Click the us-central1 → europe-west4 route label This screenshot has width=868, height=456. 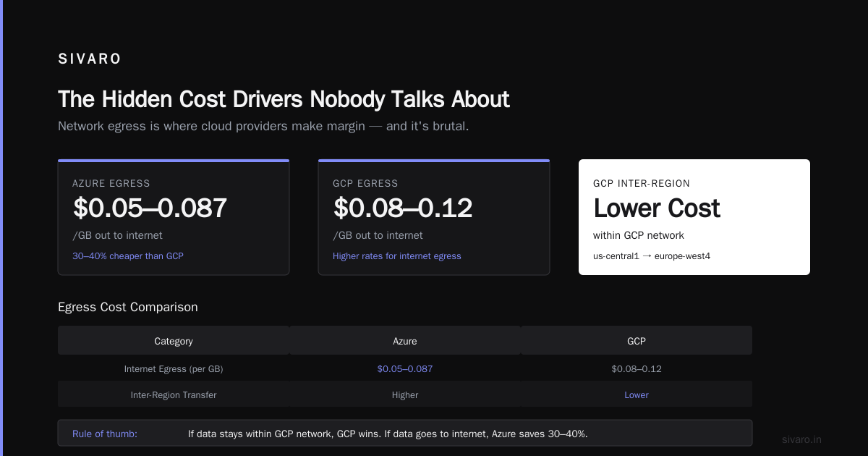(x=652, y=256)
